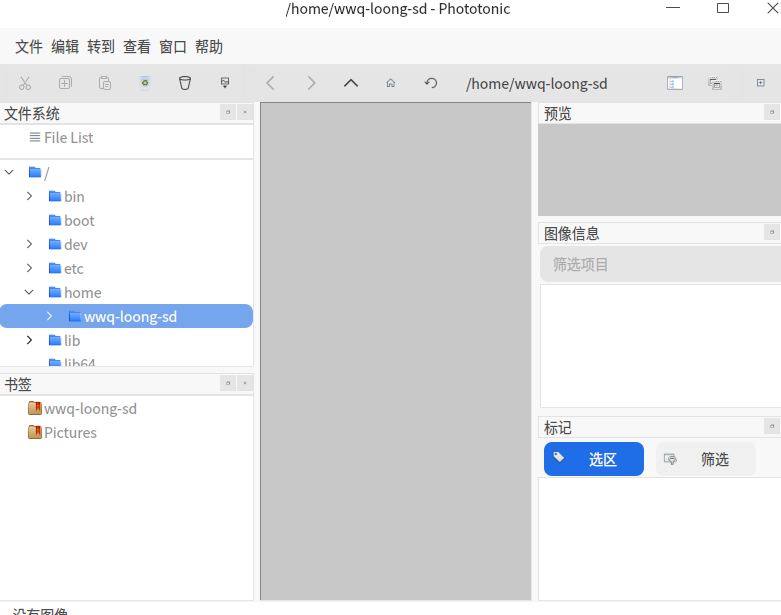Screen dimensions: 781x615
Task: Expand the etc folder
Action: 29,268
